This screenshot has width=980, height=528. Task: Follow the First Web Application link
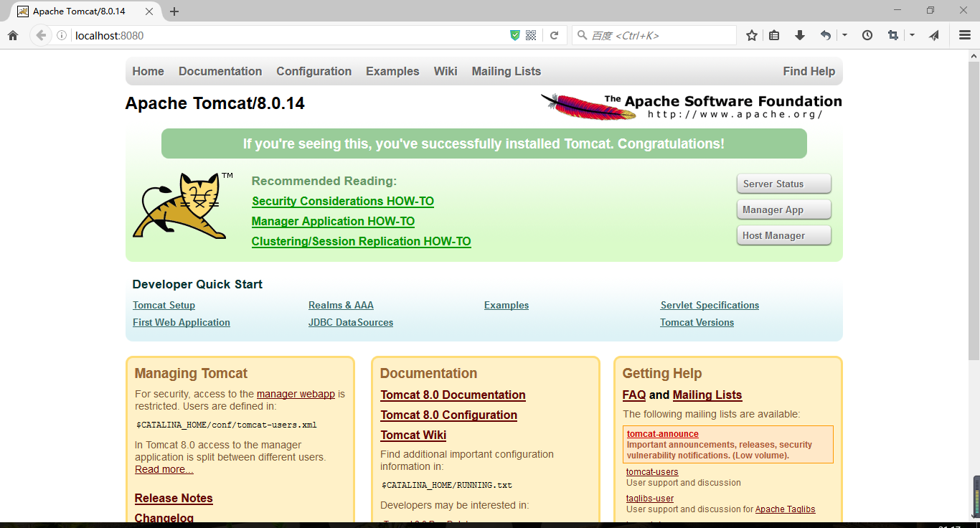182,322
